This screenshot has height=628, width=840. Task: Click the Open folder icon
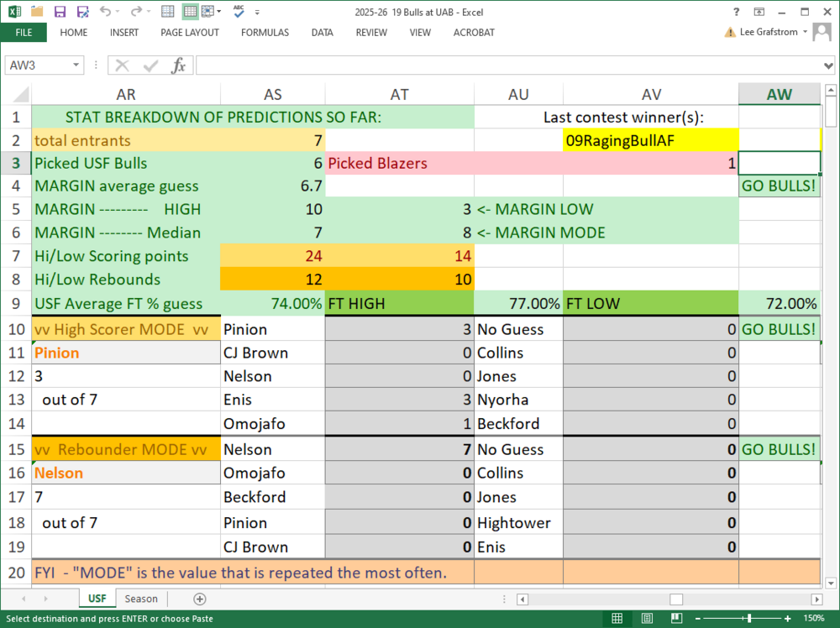[37, 12]
